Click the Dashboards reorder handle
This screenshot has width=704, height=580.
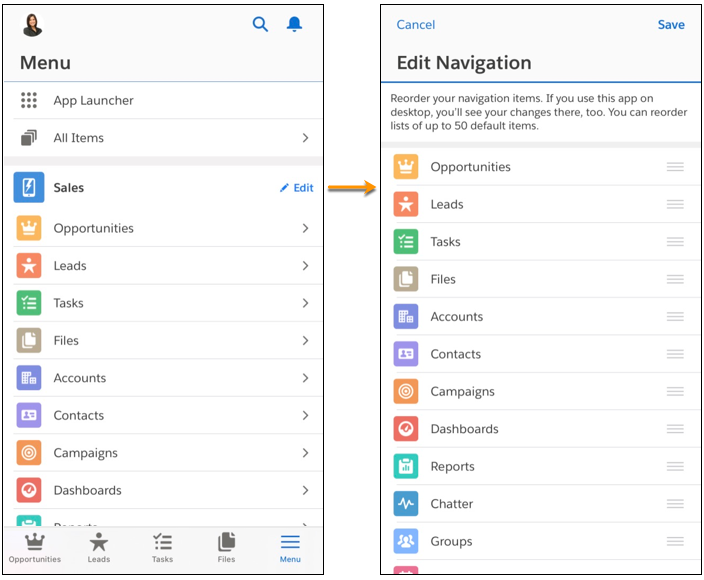[x=675, y=429]
